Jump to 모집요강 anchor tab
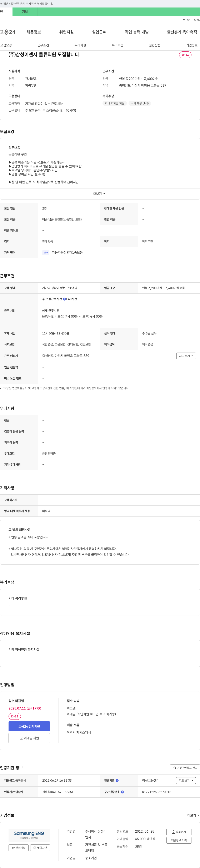Viewport: 200px width, 868px height. coord(6,45)
